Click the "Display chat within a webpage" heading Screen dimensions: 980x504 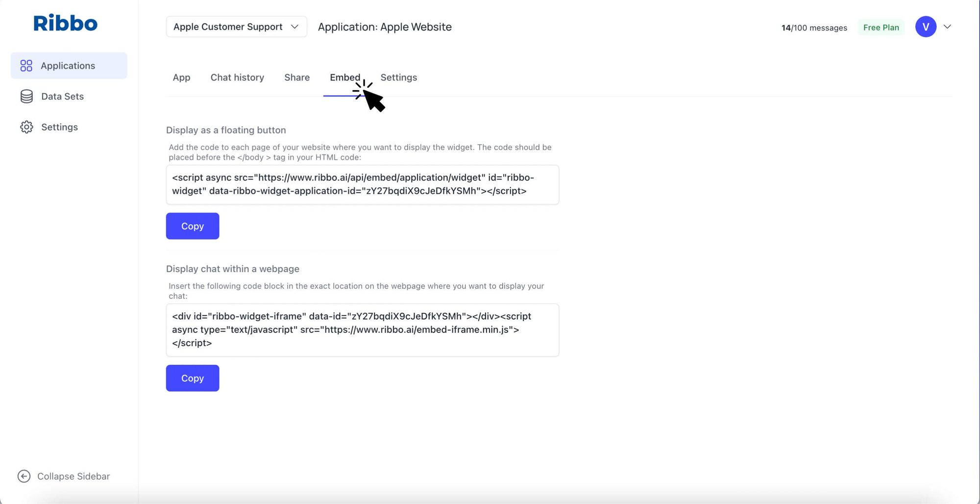pos(233,269)
